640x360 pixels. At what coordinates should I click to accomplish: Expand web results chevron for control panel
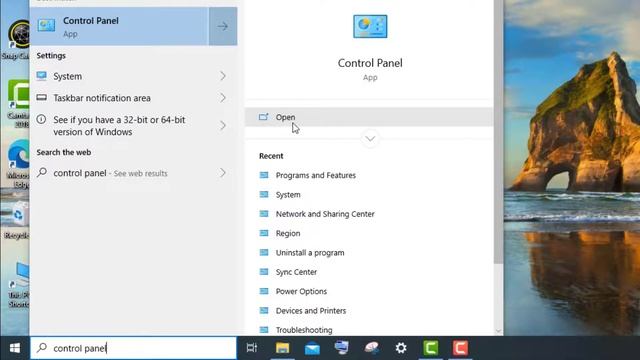point(222,173)
